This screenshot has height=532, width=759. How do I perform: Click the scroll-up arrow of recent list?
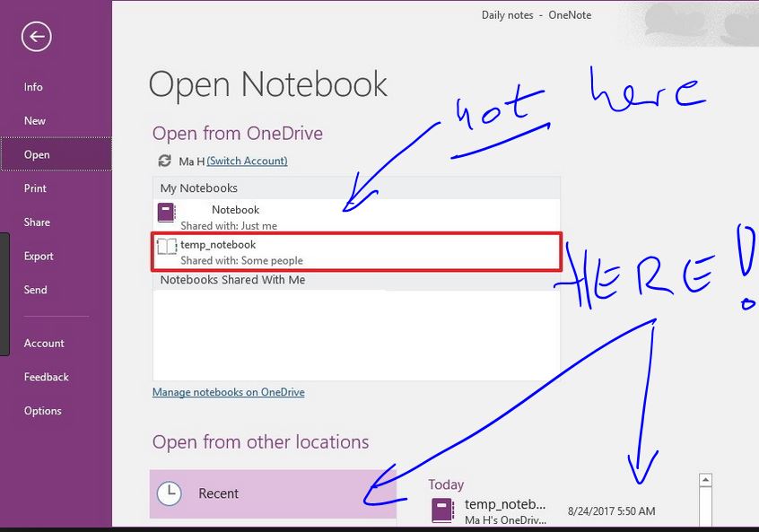[706, 480]
